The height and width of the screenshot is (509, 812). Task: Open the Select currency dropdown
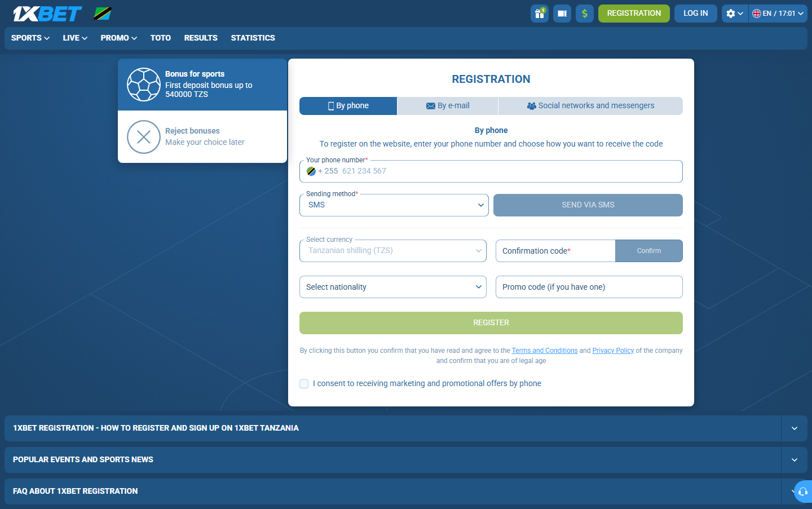pyautogui.click(x=393, y=251)
